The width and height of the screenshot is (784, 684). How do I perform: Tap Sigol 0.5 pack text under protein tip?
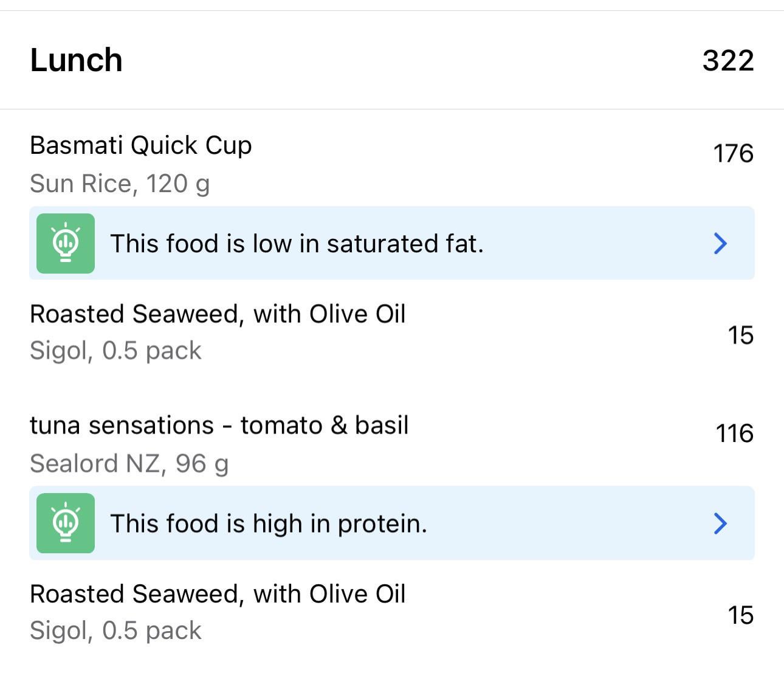[x=115, y=630]
